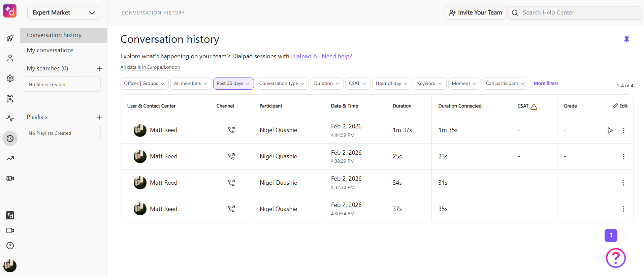Image resolution: width=644 pixels, height=277 pixels.
Task: Click Edit columns button
Action: (620, 106)
